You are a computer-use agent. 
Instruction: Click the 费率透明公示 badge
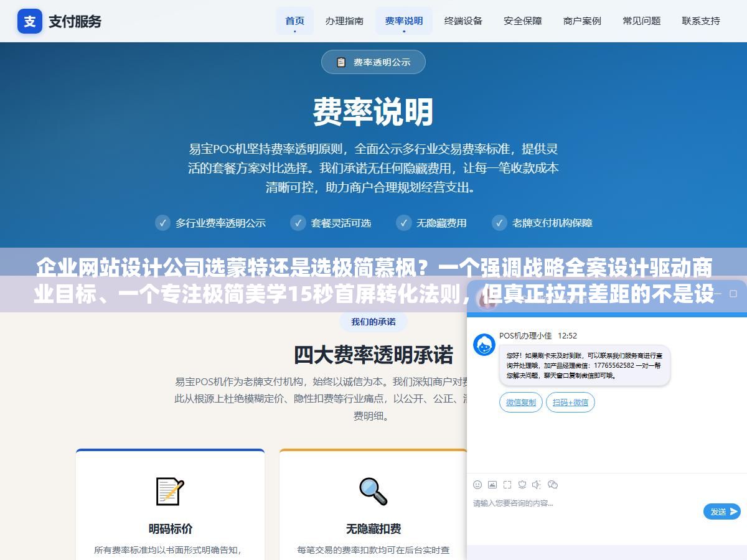(374, 62)
